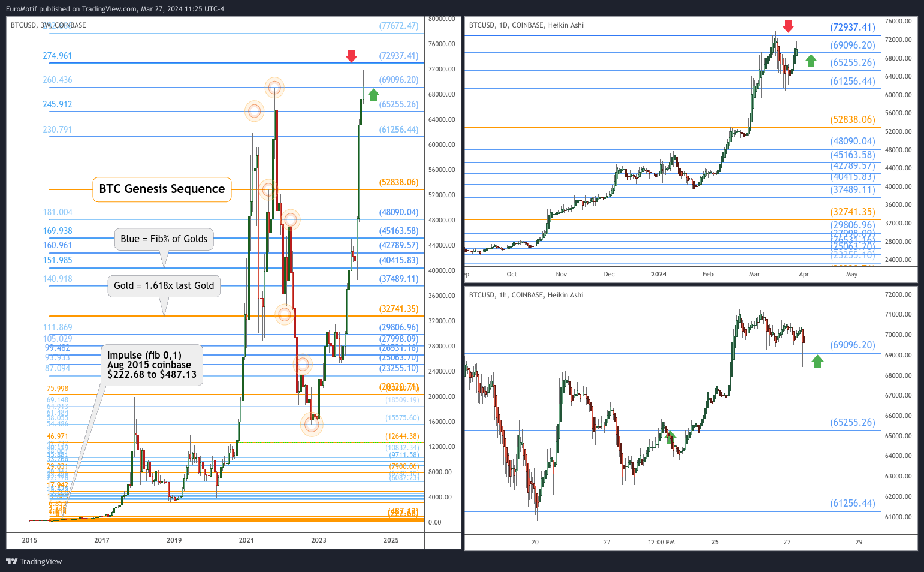The image size is (924, 572).
Task: Click the 169.938 fib ratio label
Action: coord(57,231)
